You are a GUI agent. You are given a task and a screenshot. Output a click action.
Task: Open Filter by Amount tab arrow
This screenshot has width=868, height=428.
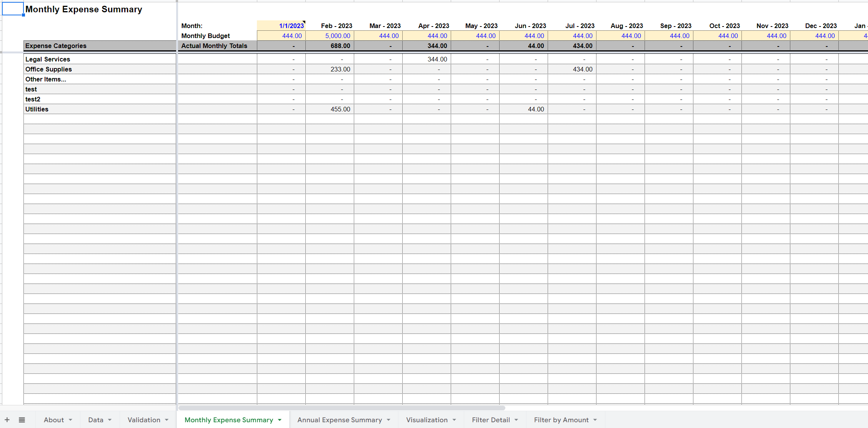(x=595, y=420)
